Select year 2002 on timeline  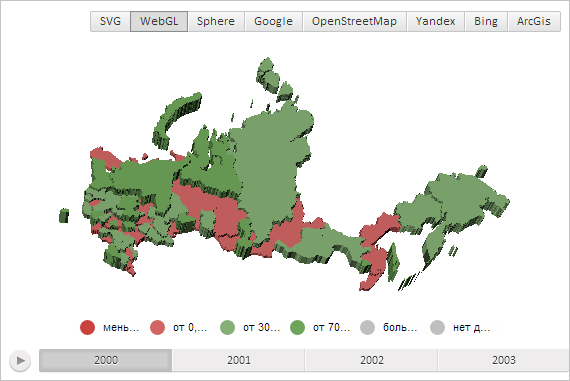[371, 360]
